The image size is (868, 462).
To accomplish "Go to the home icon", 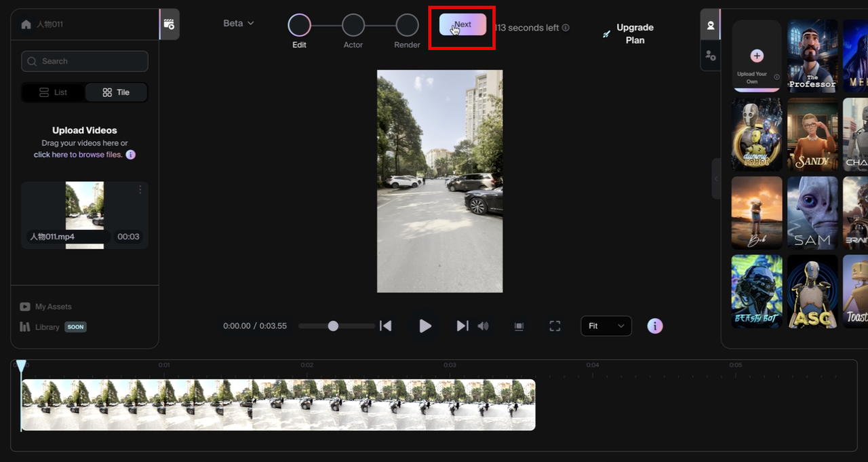I will (26, 24).
